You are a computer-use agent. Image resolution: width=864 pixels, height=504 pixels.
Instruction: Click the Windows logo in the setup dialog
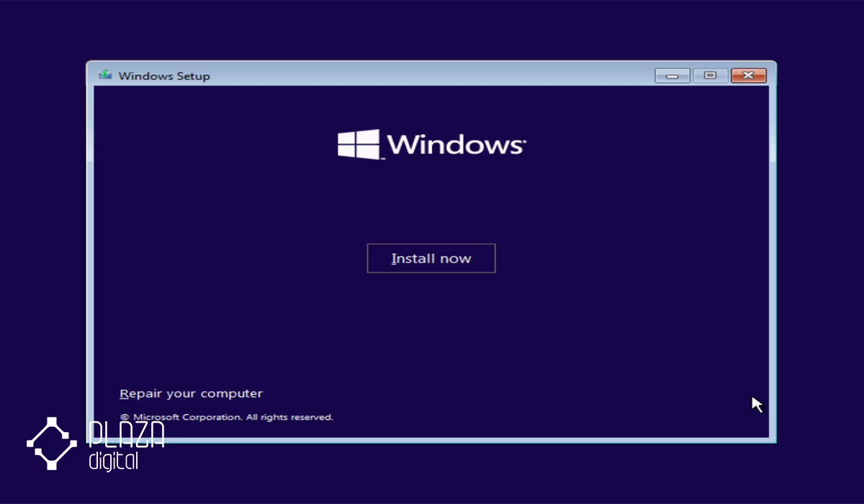432,144
